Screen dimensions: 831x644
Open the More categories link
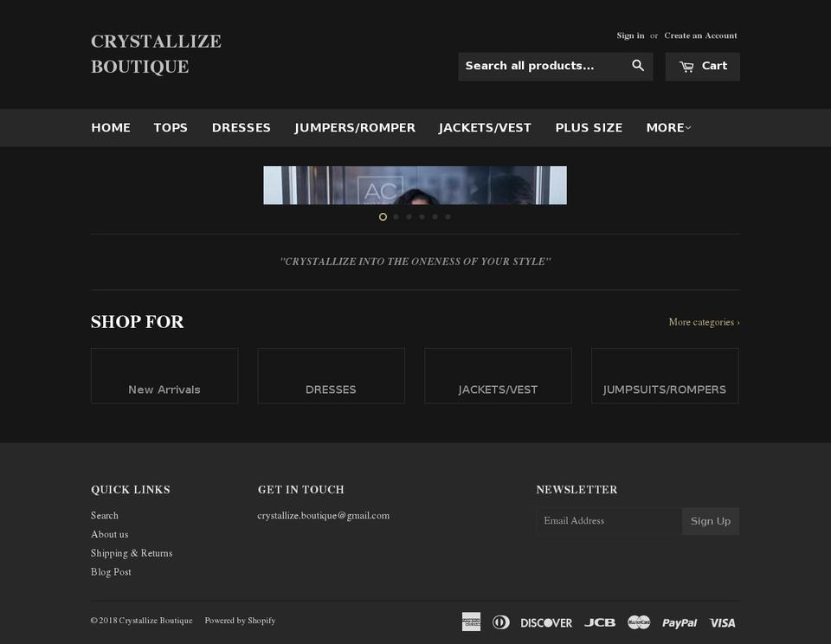click(704, 322)
